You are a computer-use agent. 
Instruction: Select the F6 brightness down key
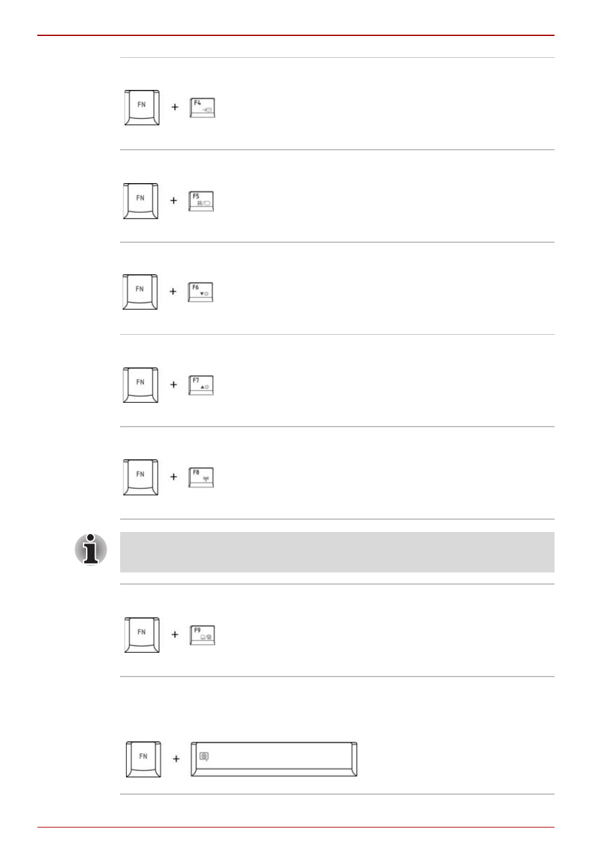200,292
